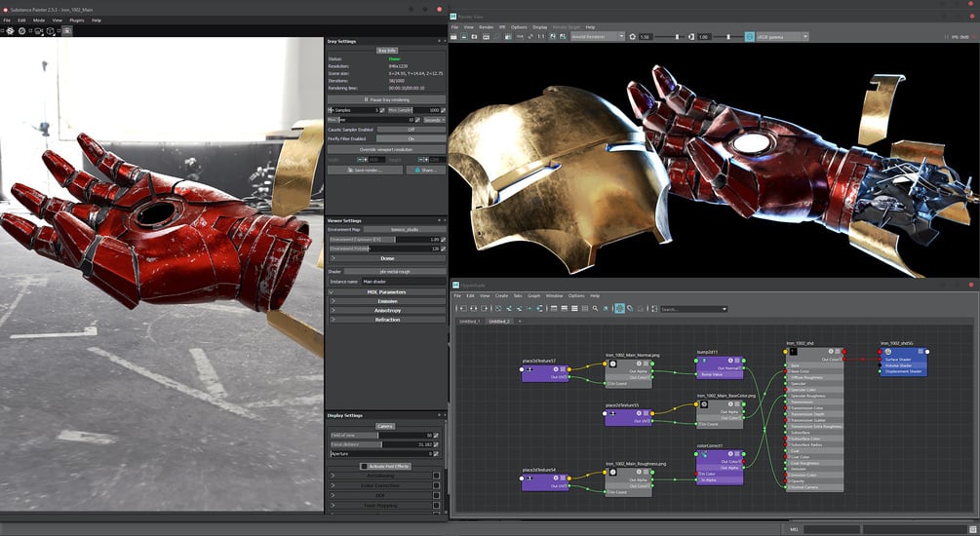Click the add new tab plus icon
This screenshot has width=980, height=536.
(520, 321)
